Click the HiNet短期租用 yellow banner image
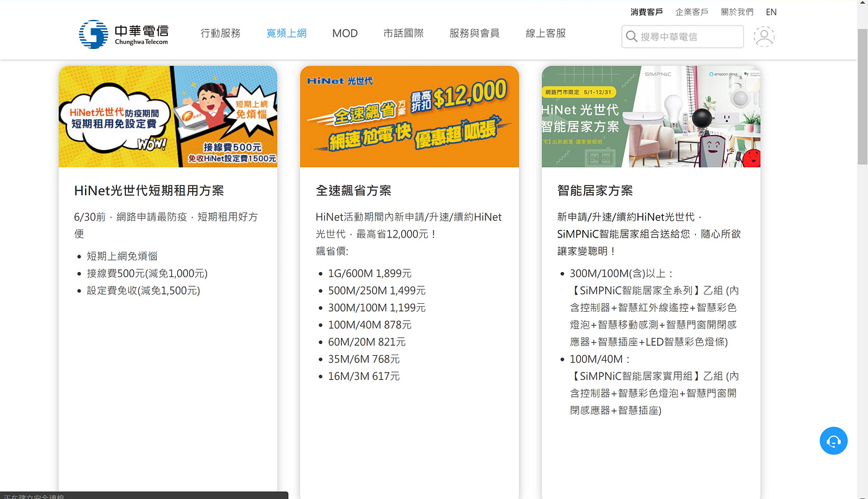The width and height of the screenshot is (868, 499). [x=168, y=117]
